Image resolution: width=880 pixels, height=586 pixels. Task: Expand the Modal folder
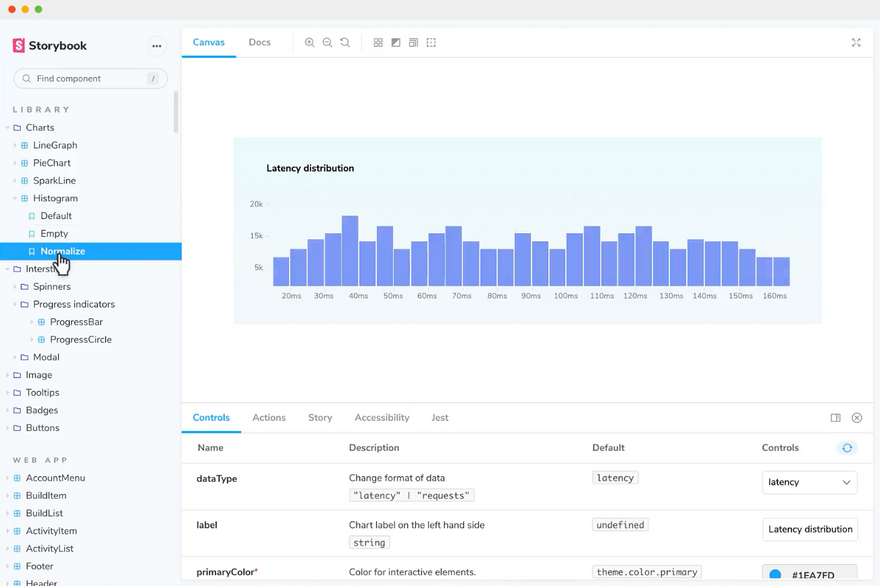pos(45,357)
